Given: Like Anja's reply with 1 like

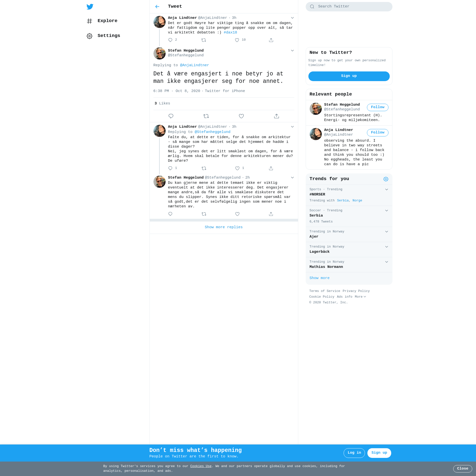Looking at the screenshot, I should coord(237,168).
